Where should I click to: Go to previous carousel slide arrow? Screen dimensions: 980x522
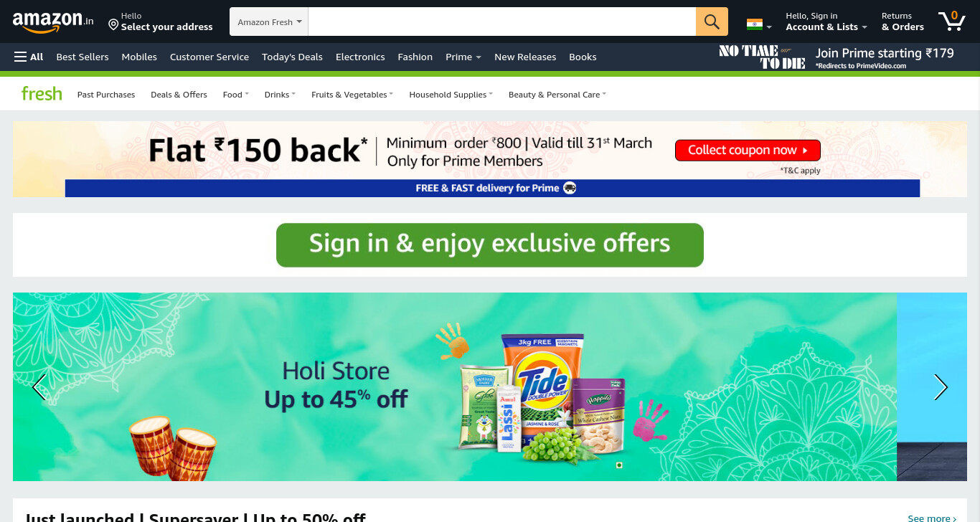(x=39, y=387)
